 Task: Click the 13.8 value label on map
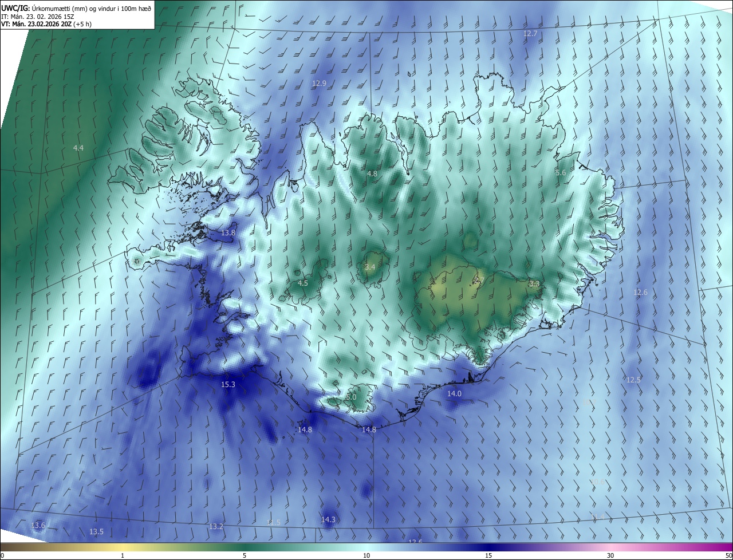pos(228,233)
